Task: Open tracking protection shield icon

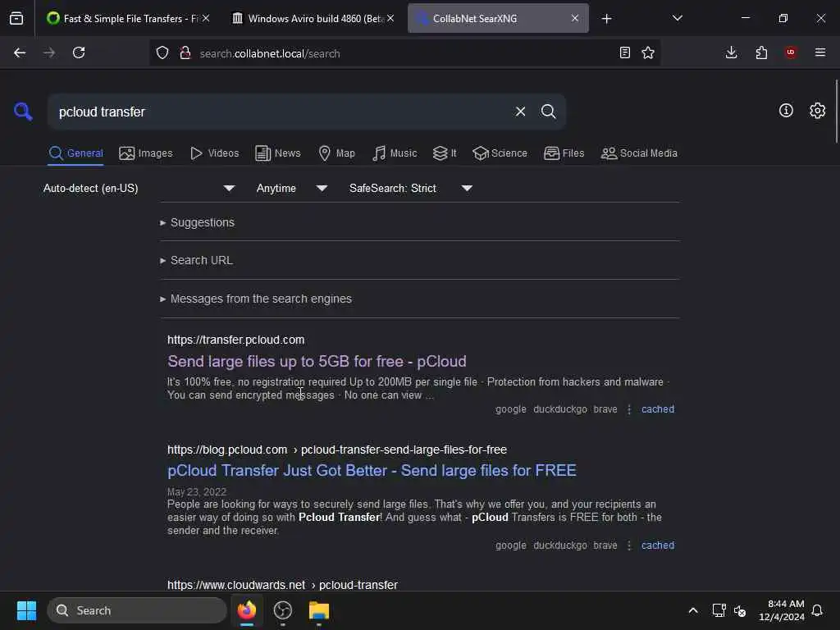Action: (162, 52)
